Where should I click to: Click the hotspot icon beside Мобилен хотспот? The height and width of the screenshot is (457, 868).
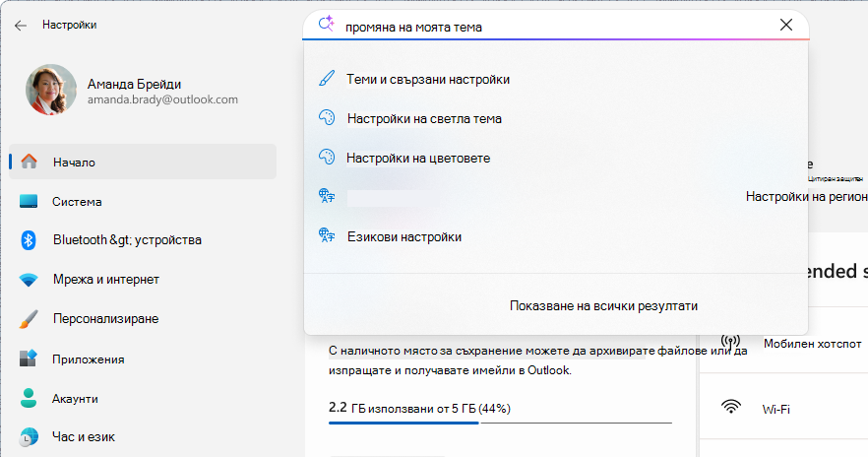click(730, 343)
